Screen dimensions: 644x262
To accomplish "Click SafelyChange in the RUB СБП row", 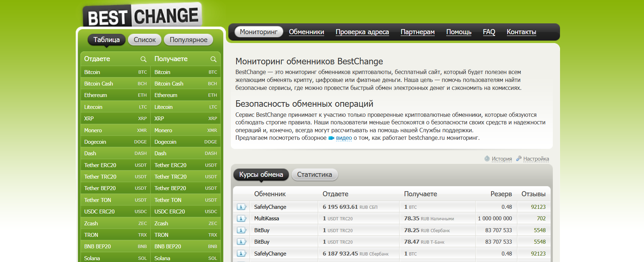I will pos(270,207).
